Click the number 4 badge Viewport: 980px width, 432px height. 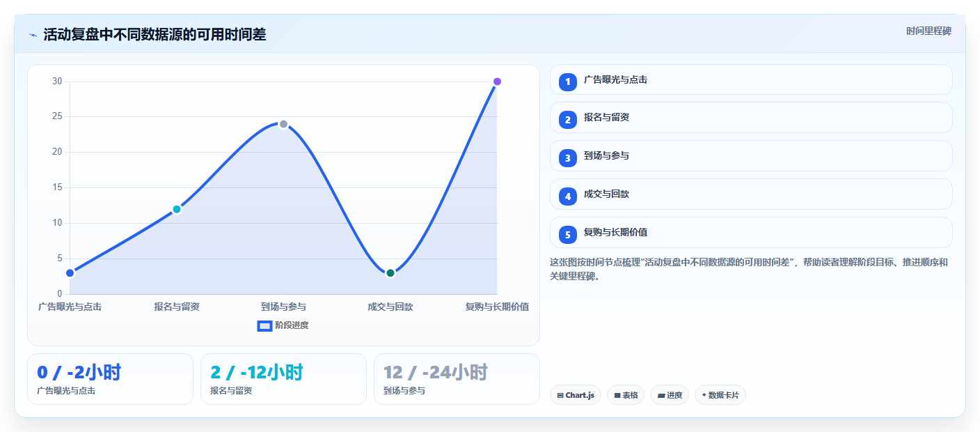point(568,196)
